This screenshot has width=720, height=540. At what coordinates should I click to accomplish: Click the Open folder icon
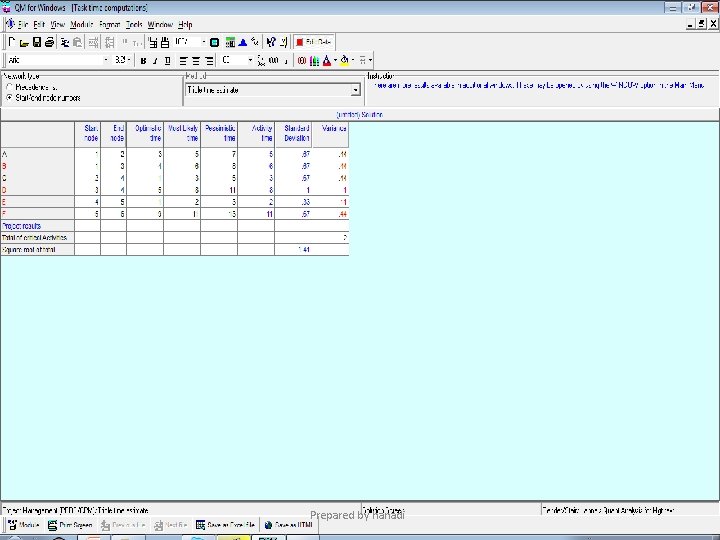24,43
